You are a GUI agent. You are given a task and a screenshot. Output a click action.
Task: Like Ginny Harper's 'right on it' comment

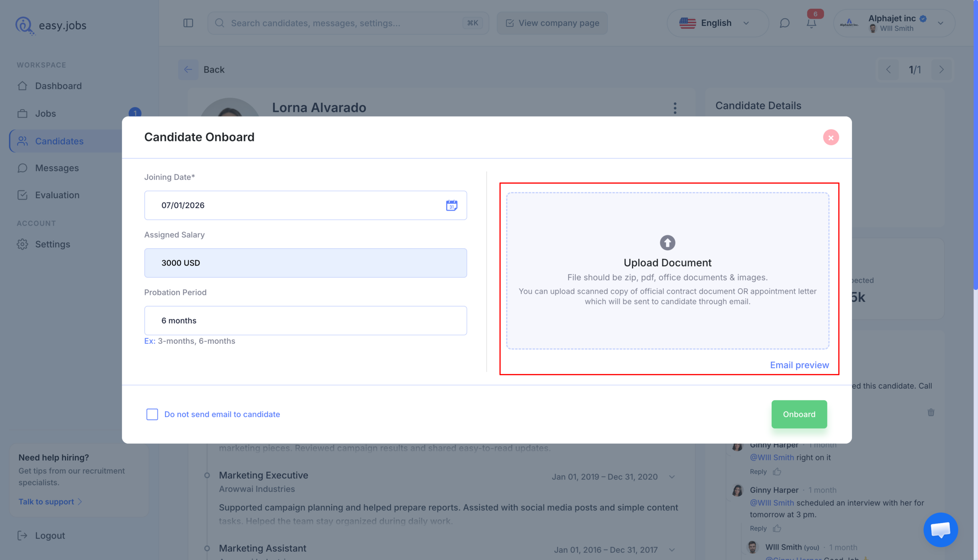pos(776,471)
